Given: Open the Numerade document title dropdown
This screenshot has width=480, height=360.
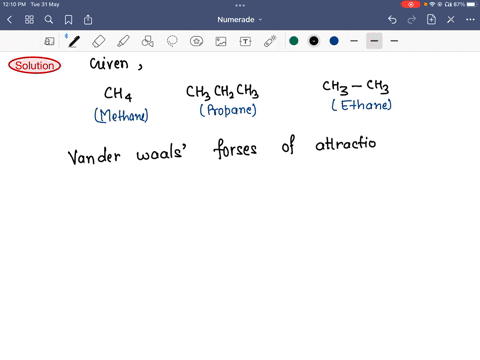Looking at the screenshot, I should coord(240,20).
